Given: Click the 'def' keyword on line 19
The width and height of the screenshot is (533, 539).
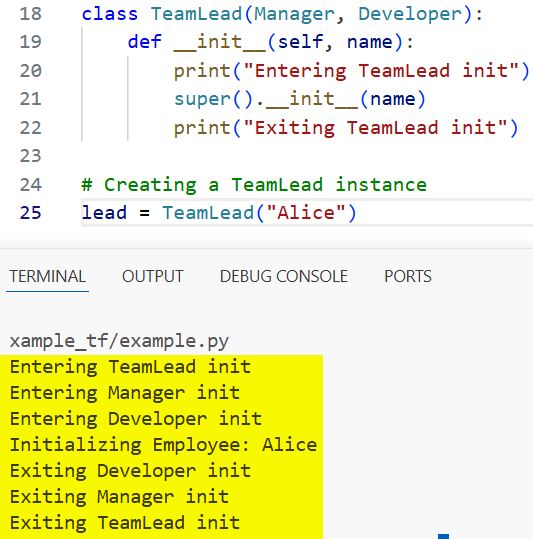Looking at the screenshot, I should (144, 42).
